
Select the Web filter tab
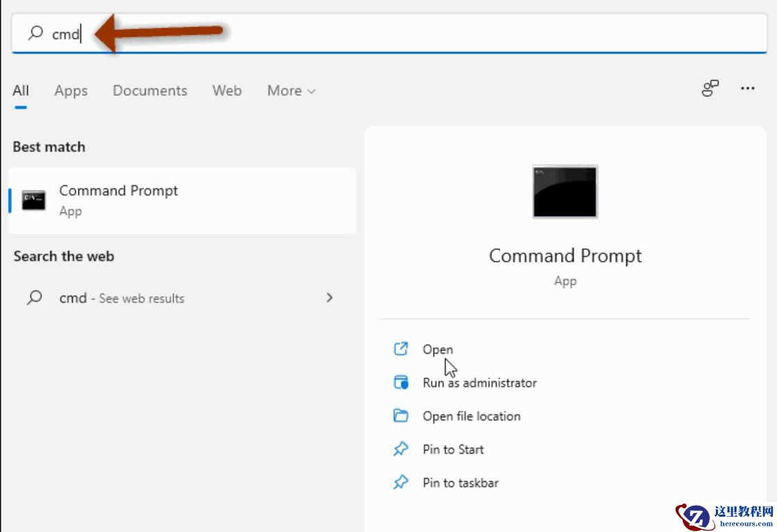pyautogui.click(x=227, y=91)
